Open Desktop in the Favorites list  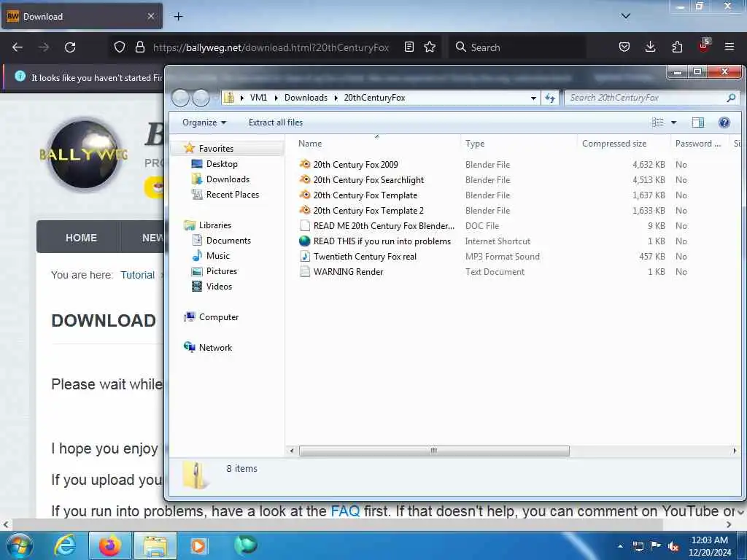[x=222, y=164]
